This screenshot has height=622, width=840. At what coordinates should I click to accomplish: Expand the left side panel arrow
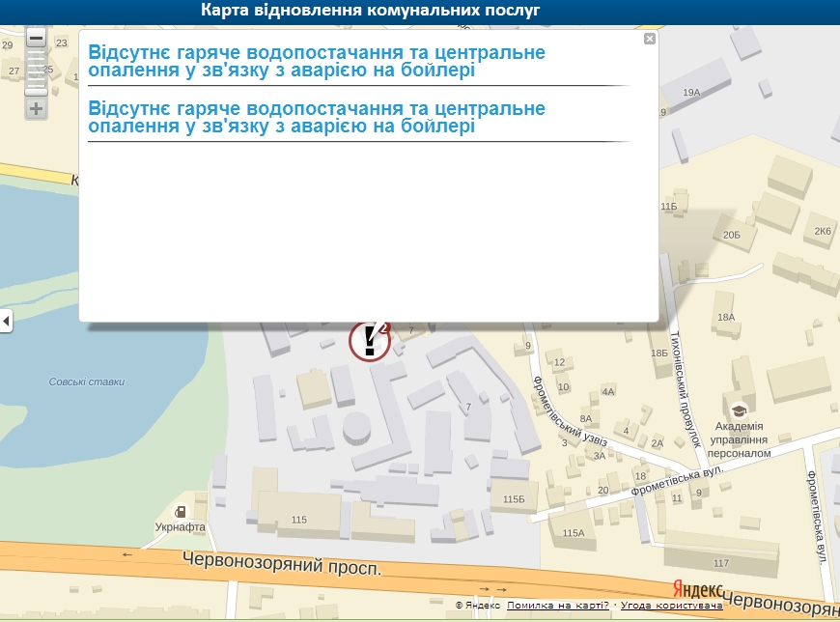[x=6, y=321]
